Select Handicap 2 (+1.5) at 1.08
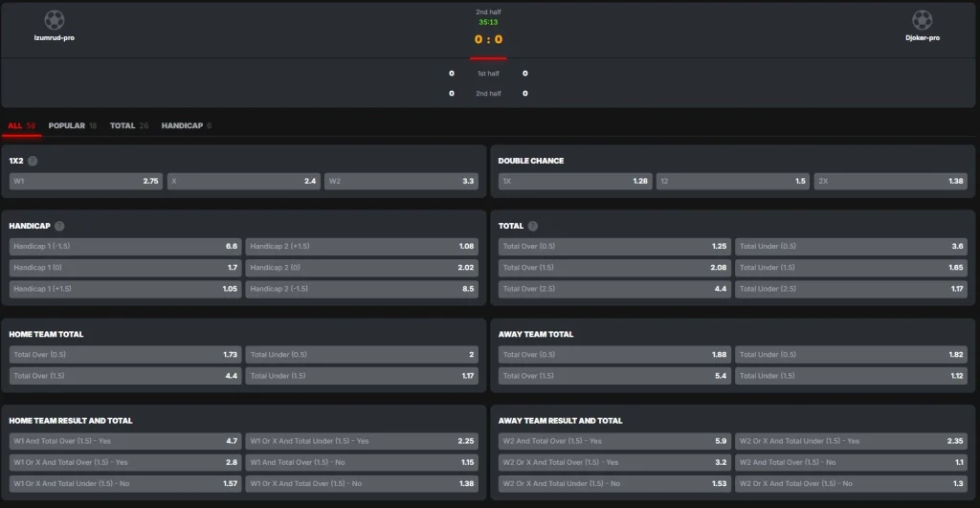 [362, 246]
